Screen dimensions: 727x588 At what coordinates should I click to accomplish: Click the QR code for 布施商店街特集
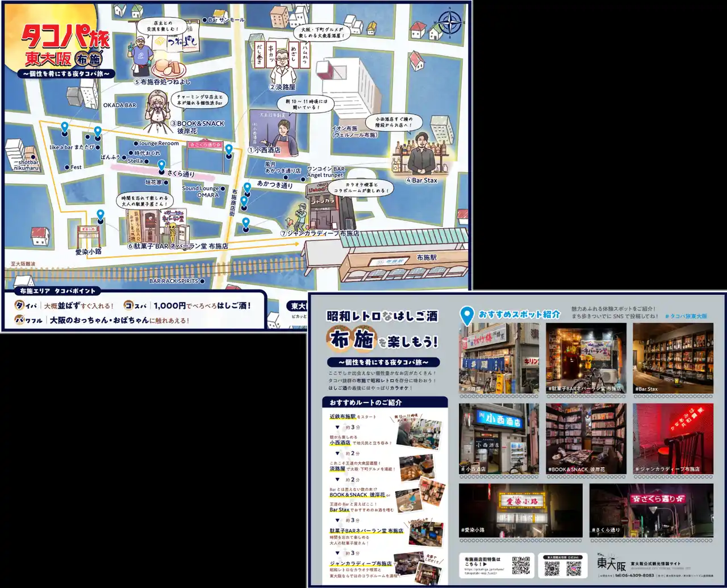point(520,565)
